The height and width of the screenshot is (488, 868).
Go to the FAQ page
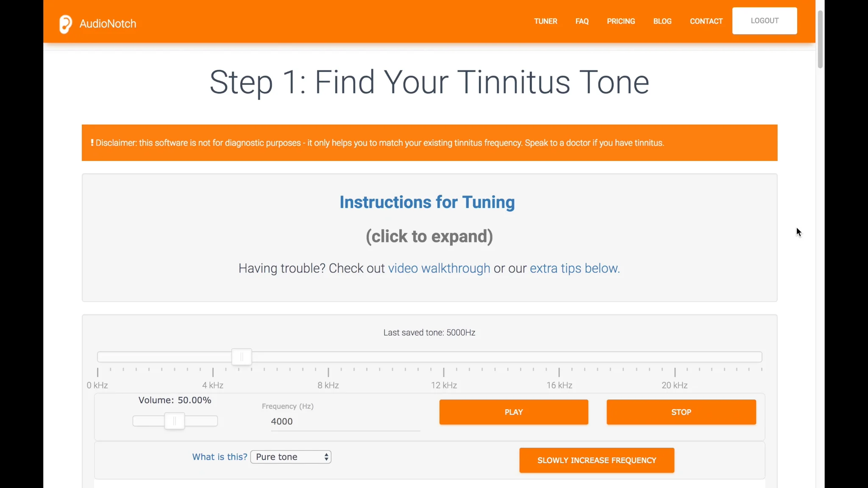pyautogui.click(x=582, y=21)
